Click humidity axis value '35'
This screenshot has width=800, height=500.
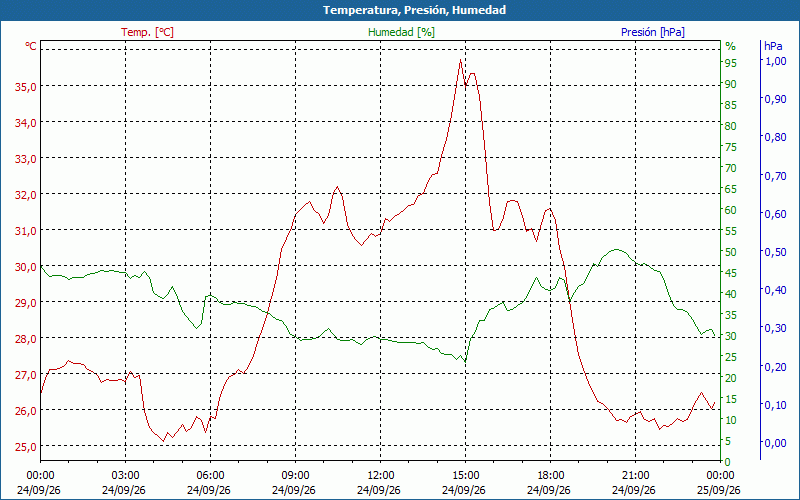click(731, 315)
